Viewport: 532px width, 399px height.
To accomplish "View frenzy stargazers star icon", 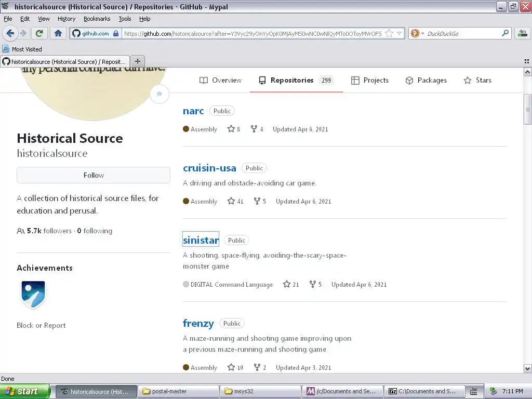I will [x=231, y=367].
